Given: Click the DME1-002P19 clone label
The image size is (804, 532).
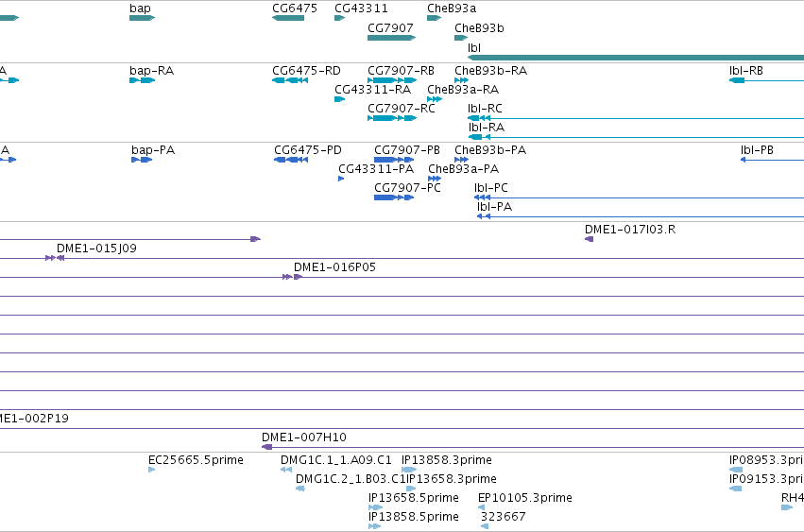Looking at the screenshot, I should (x=34, y=418).
